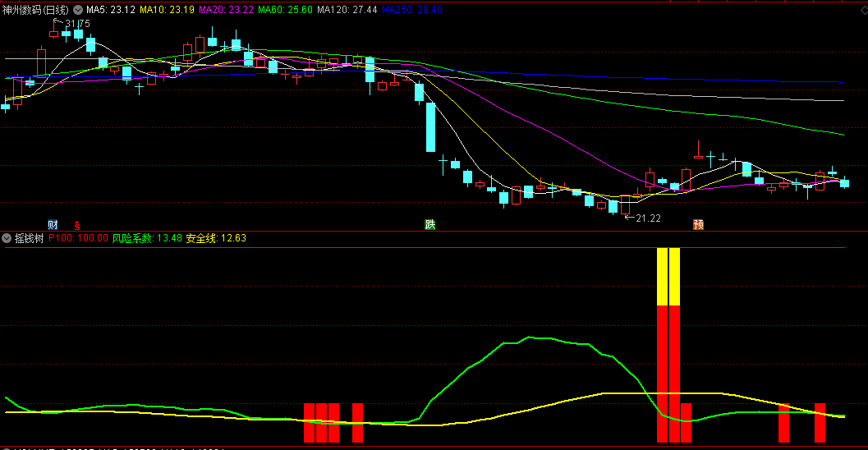Select the green MA60: 25.60 label
868x450 pixels.
point(285,10)
